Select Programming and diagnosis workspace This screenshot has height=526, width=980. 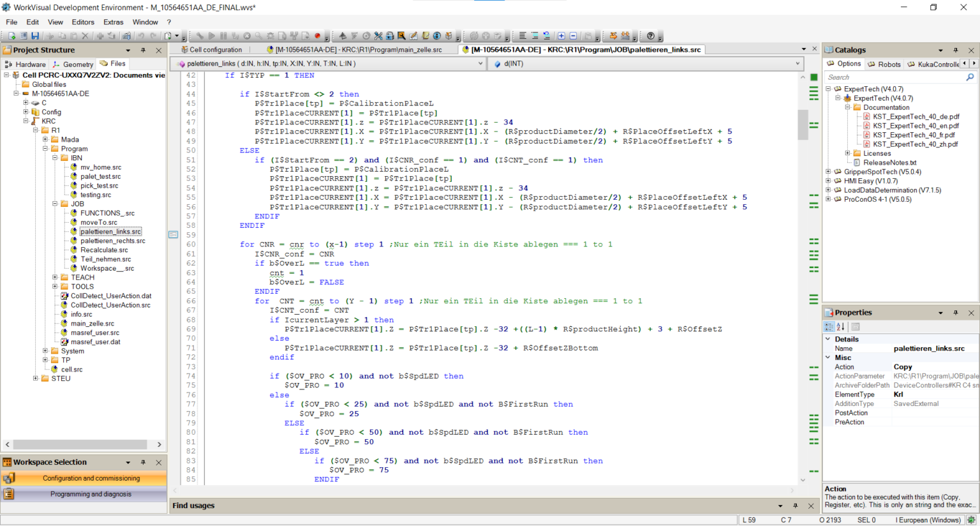pyautogui.click(x=91, y=494)
